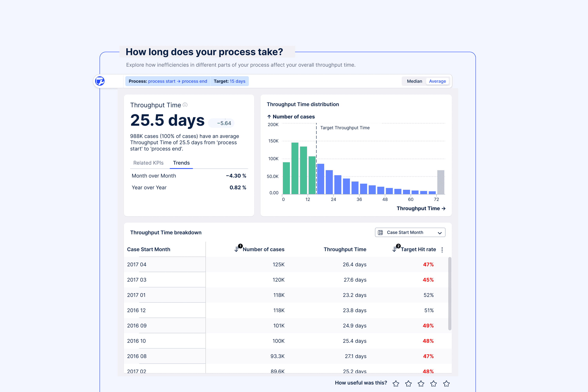
Task: Click the Year over Year 0.82 % value
Action: click(238, 188)
